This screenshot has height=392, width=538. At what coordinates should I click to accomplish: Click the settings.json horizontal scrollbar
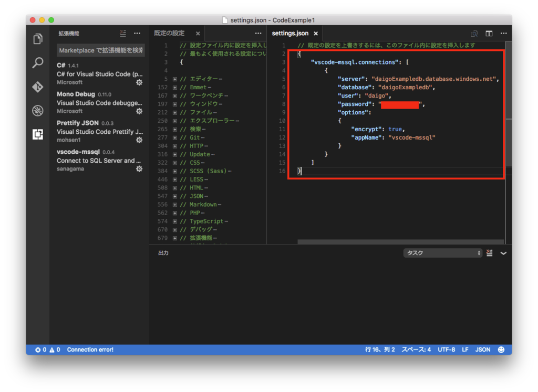pos(400,242)
